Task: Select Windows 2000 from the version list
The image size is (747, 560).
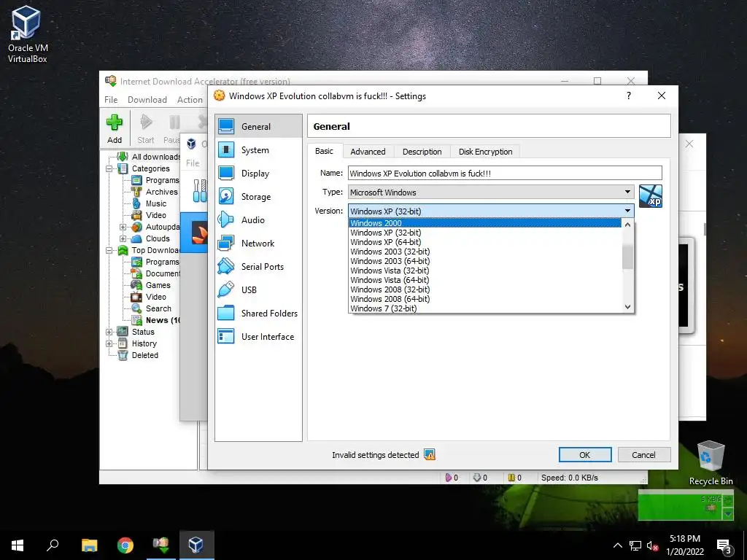Action: coord(485,223)
